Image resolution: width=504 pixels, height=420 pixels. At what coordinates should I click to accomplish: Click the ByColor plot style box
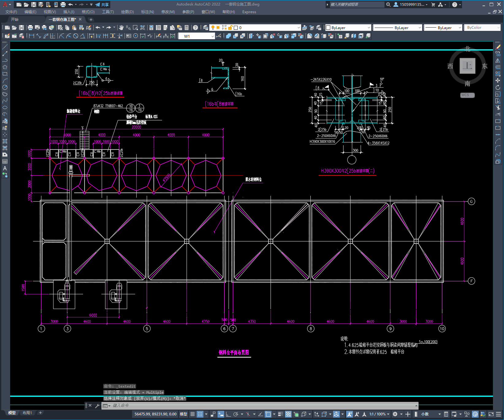(482, 28)
